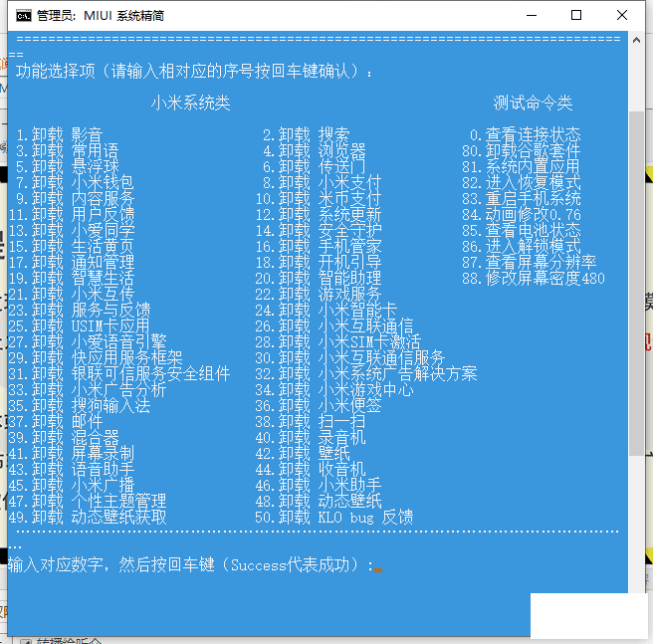Click option 29. 卸载 快应用服务框架
Screen dimensions: 653x644
(x=96, y=357)
